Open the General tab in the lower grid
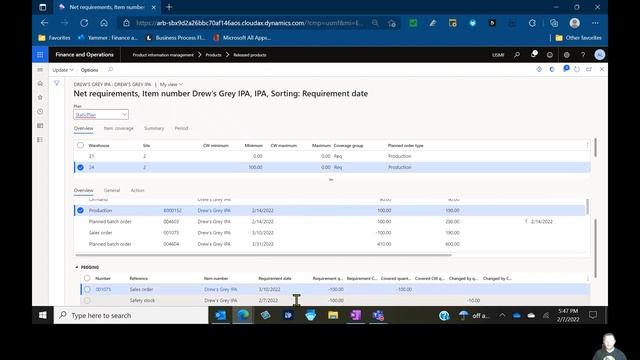 pyautogui.click(x=112, y=190)
